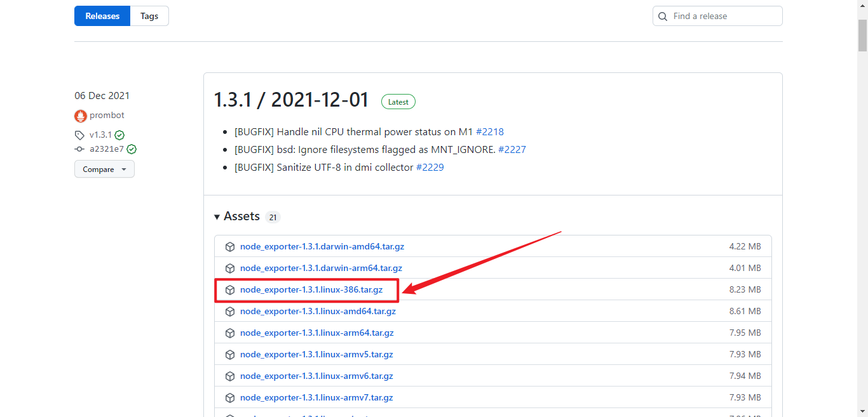Switch to the Releases tab

102,16
